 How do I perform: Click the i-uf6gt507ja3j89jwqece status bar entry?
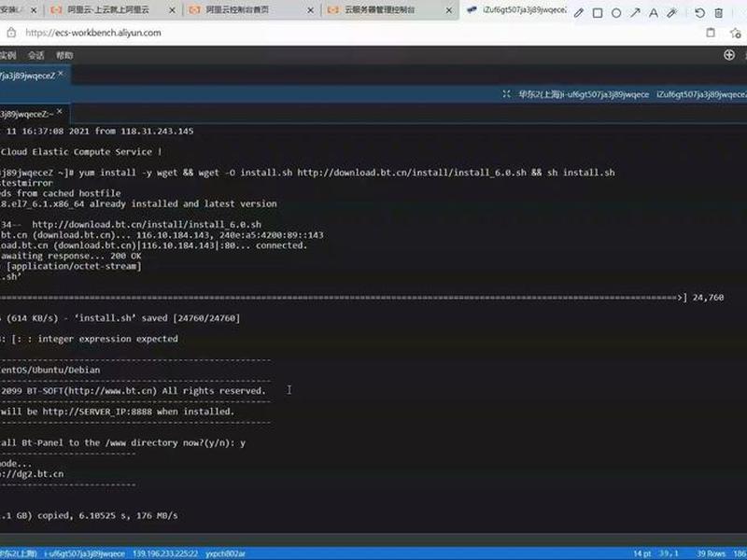pos(84,553)
